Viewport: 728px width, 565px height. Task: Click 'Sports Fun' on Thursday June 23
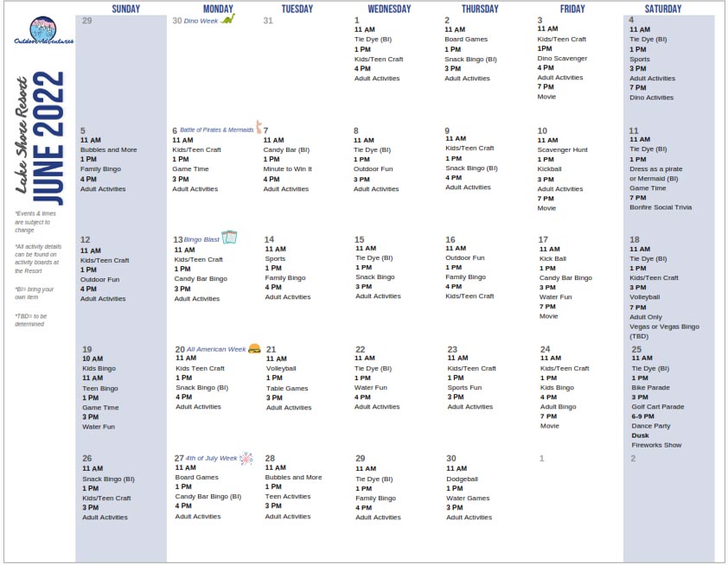coord(464,387)
